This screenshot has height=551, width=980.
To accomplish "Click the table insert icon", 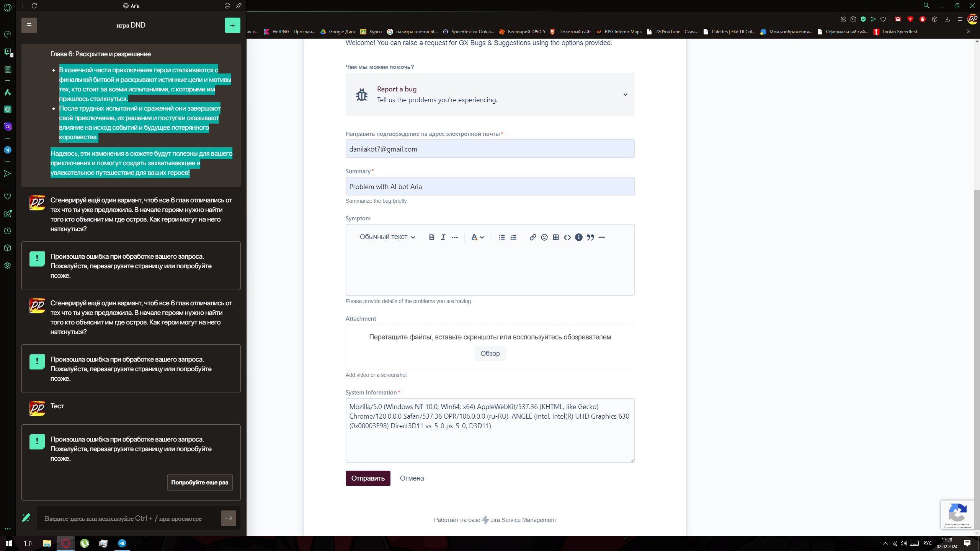I will (555, 237).
